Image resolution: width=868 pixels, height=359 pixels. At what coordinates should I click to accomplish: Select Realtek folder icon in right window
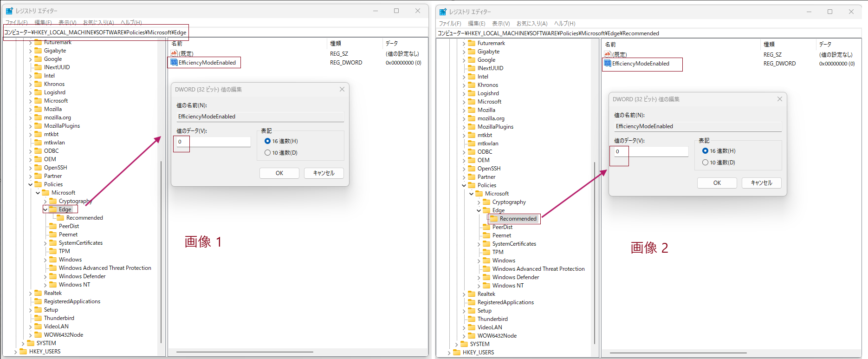[x=472, y=294]
